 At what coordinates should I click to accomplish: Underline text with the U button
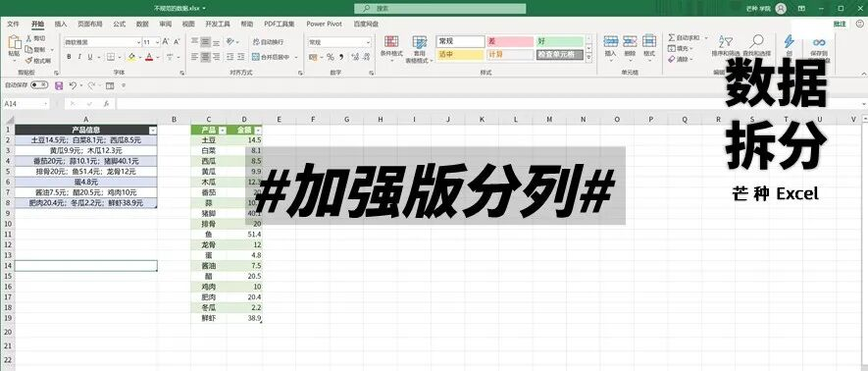pyautogui.click(x=89, y=57)
